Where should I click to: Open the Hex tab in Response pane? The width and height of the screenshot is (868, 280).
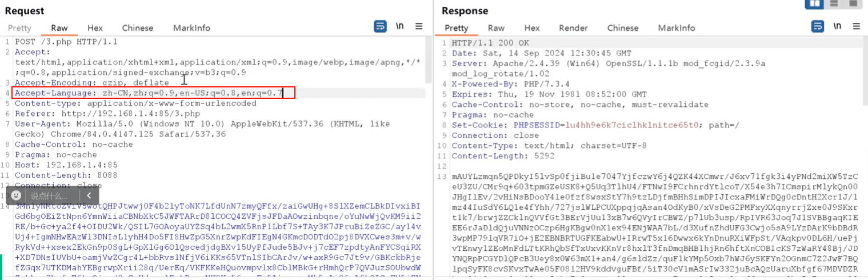[532, 28]
